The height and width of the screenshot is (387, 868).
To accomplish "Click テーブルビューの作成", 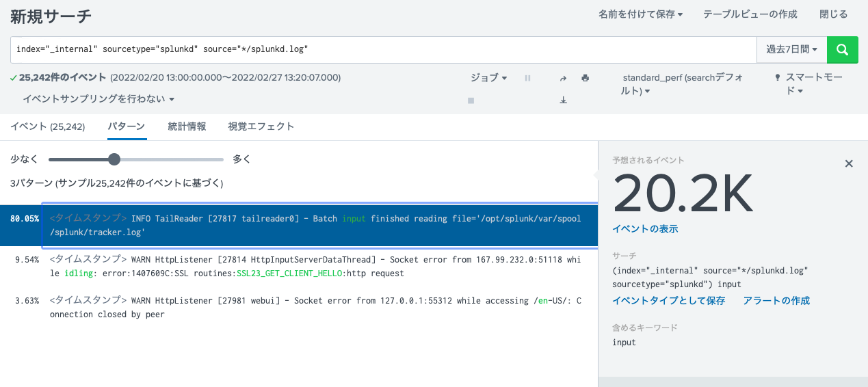I will click(750, 14).
